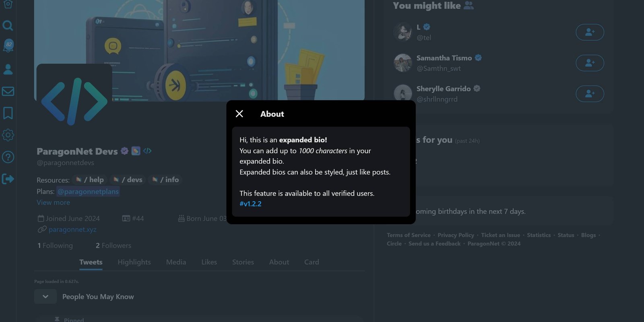Switch to the Highlights tab
644x322 pixels.
(134, 262)
